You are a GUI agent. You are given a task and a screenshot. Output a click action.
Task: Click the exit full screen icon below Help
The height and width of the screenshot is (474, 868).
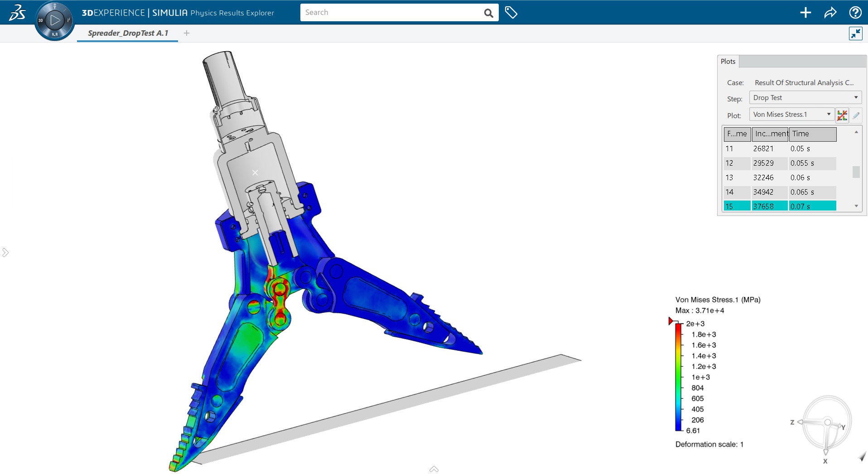[x=856, y=33]
